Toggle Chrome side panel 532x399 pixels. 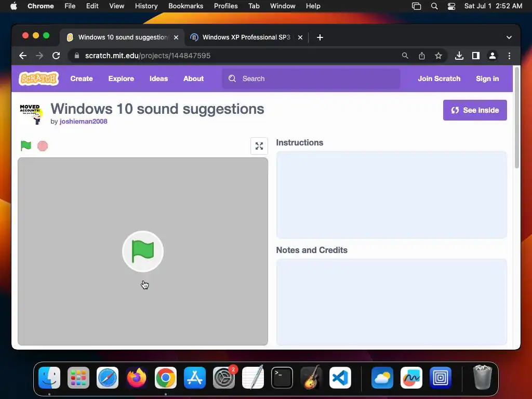click(x=476, y=56)
